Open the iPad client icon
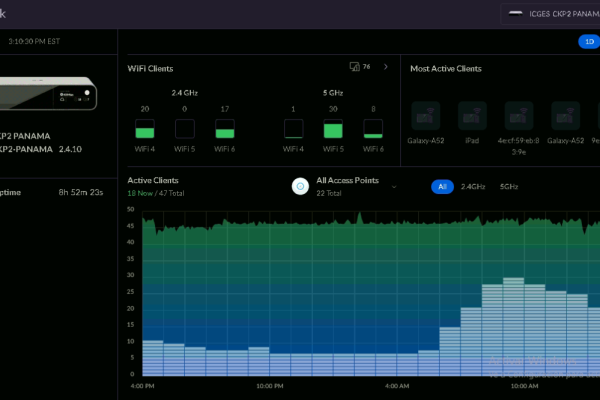Image resolution: width=600 pixels, height=400 pixels. pyautogui.click(x=472, y=116)
